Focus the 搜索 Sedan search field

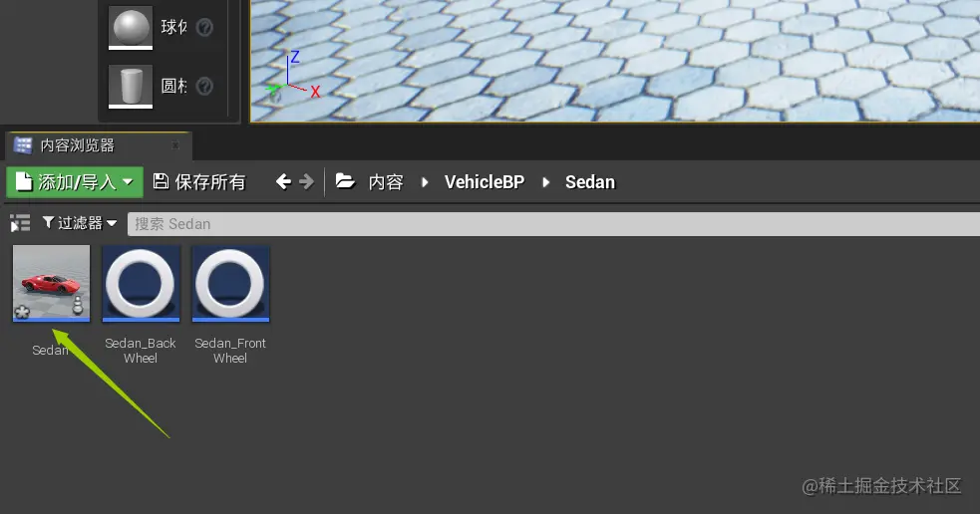click(553, 223)
